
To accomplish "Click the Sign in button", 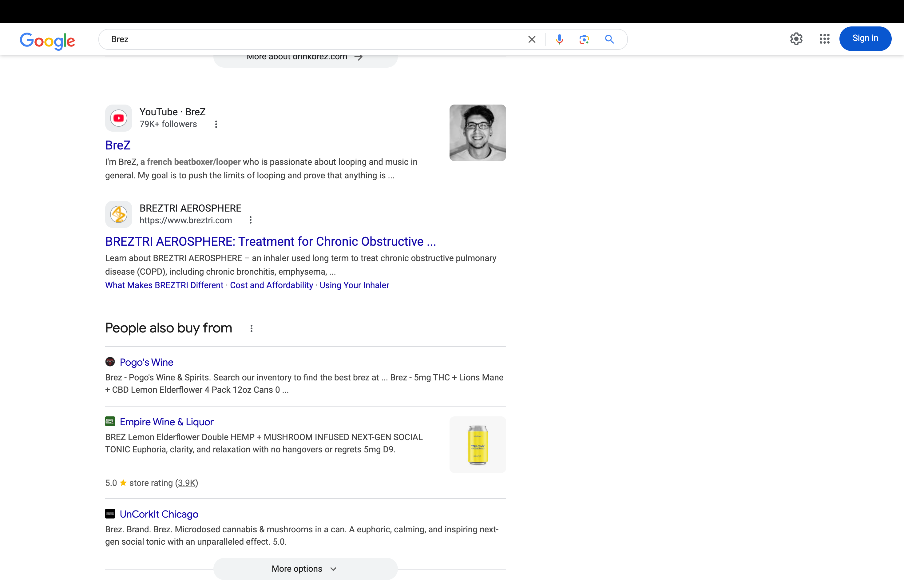I will tap(865, 38).
